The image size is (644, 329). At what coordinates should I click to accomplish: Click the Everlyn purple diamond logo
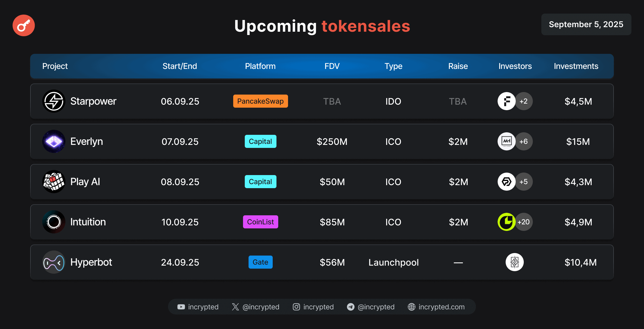click(x=54, y=141)
